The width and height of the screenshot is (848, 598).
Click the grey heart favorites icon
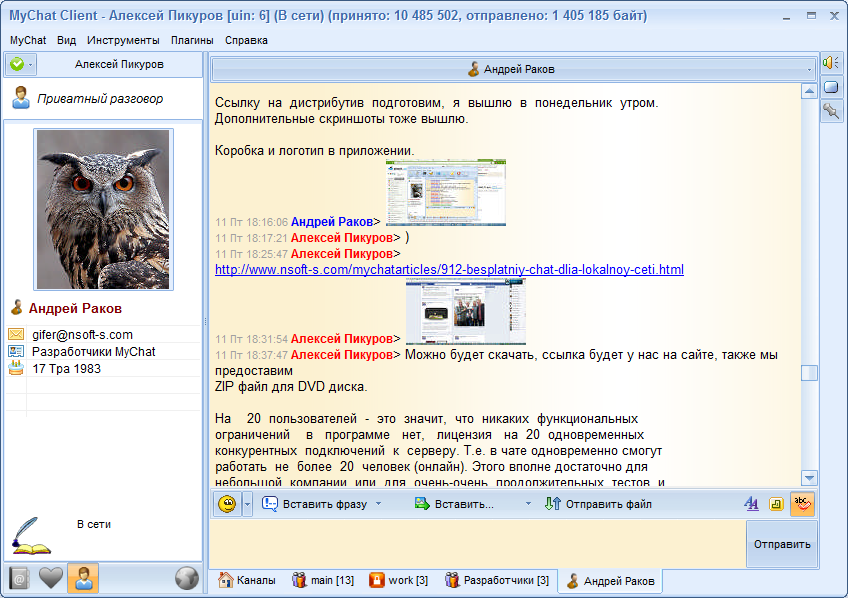point(51,579)
